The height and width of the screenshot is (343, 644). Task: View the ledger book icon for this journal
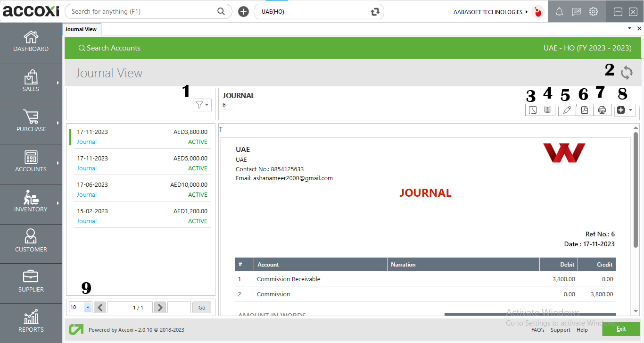tap(547, 109)
